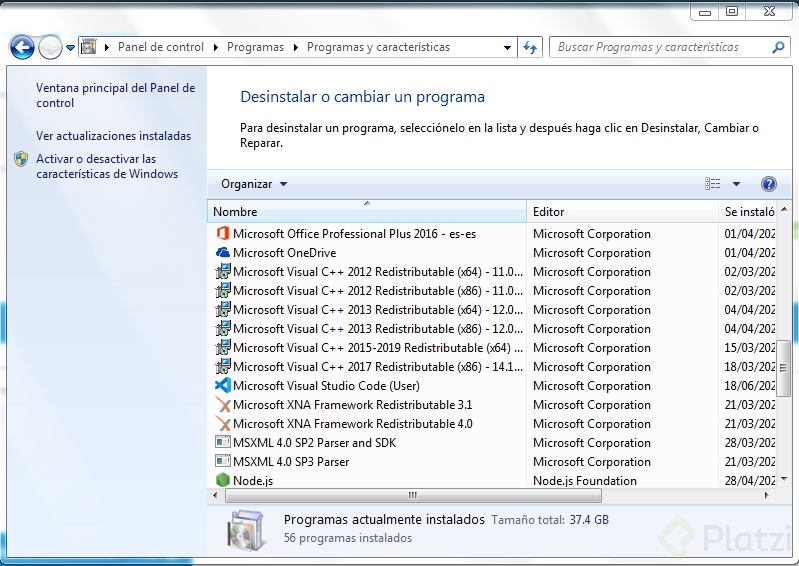
Task: Click vertical scrollbar up arrow
Action: (x=784, y=209)
